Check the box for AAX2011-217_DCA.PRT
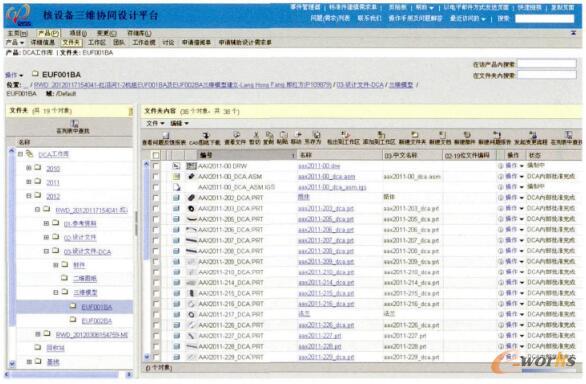586x384 pixels. point(156,314)
